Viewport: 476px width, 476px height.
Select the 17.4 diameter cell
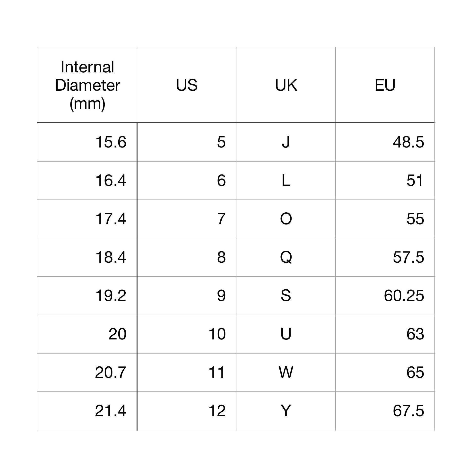point(111,219)
